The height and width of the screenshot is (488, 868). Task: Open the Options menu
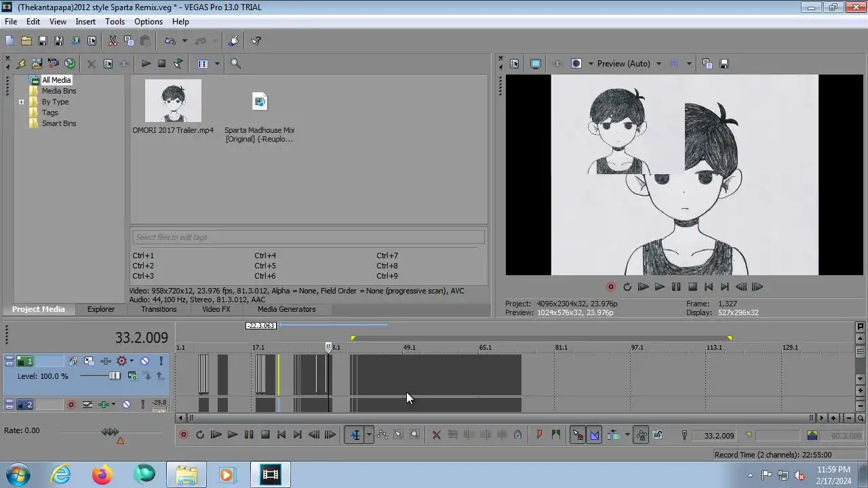click(x=148, y=22)
